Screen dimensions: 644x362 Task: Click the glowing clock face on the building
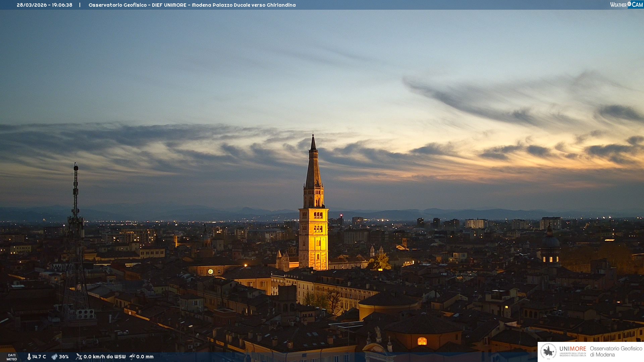(210, 271)
